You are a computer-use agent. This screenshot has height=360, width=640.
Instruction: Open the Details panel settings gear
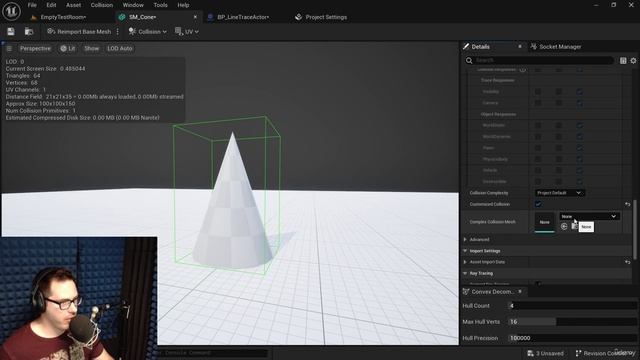click(633, 60)
